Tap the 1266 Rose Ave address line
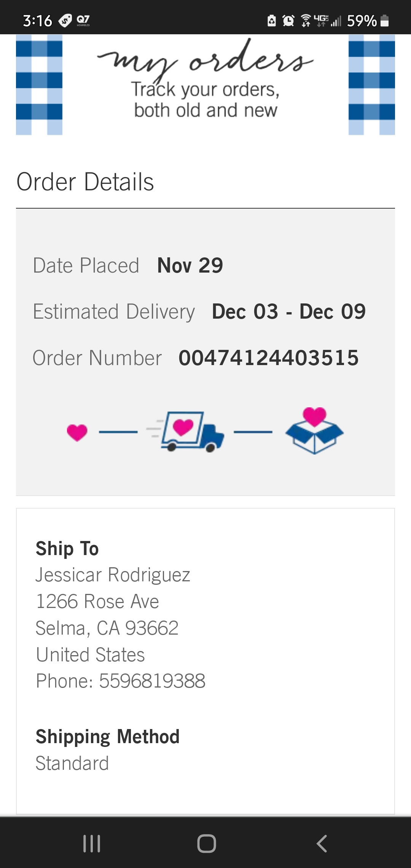 point(97,602)
